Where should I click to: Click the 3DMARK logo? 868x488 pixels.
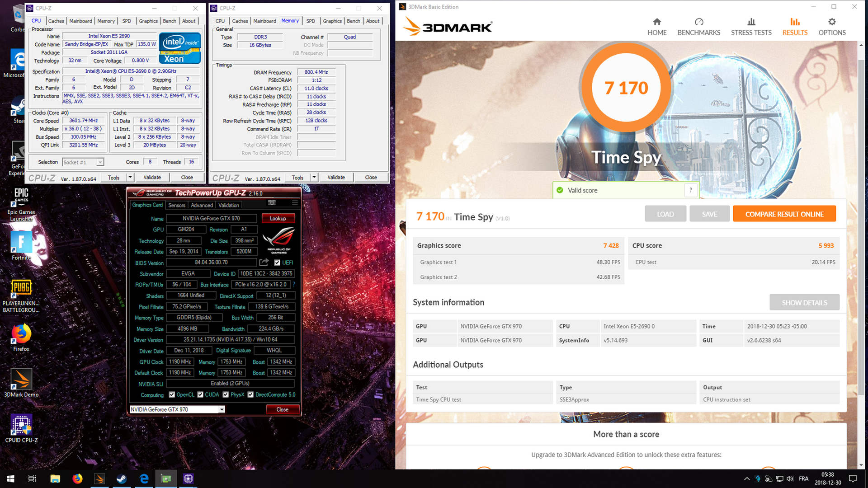click(x=448, y=26)
